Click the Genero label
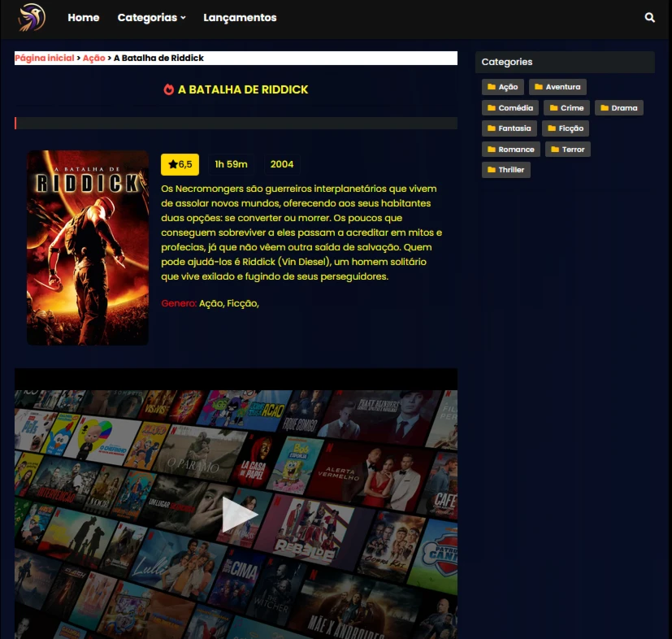Image resolution: width=672 pixels, height=639 pixels. 179,303
